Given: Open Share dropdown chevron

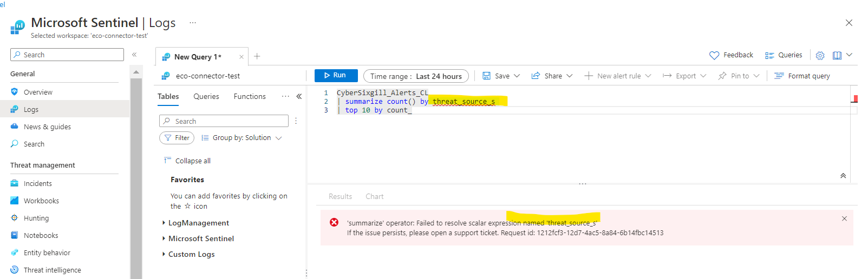Looking at the screenshot, I should 570,76.
